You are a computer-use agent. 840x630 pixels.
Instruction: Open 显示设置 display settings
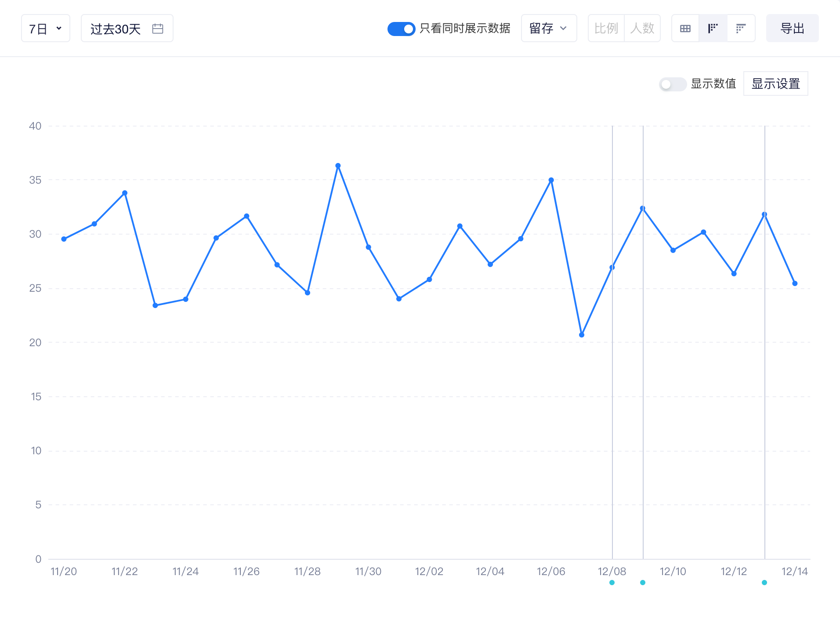pyautogui.click(x=776, y=83)
